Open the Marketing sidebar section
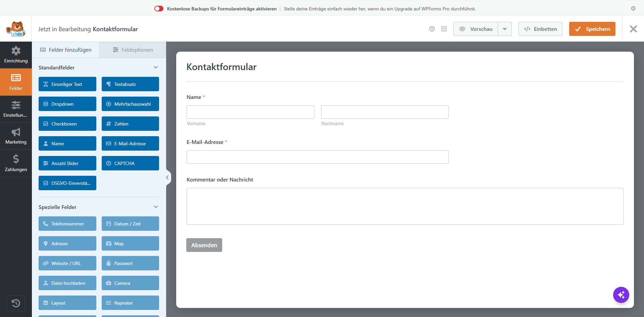Image resolution: width=644 pixels, height=317 pixels. point(16,136)
